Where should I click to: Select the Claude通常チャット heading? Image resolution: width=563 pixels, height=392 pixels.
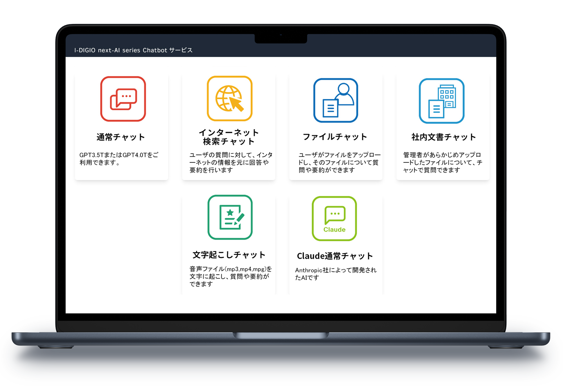pyautogui.click(x=335, y=256)
